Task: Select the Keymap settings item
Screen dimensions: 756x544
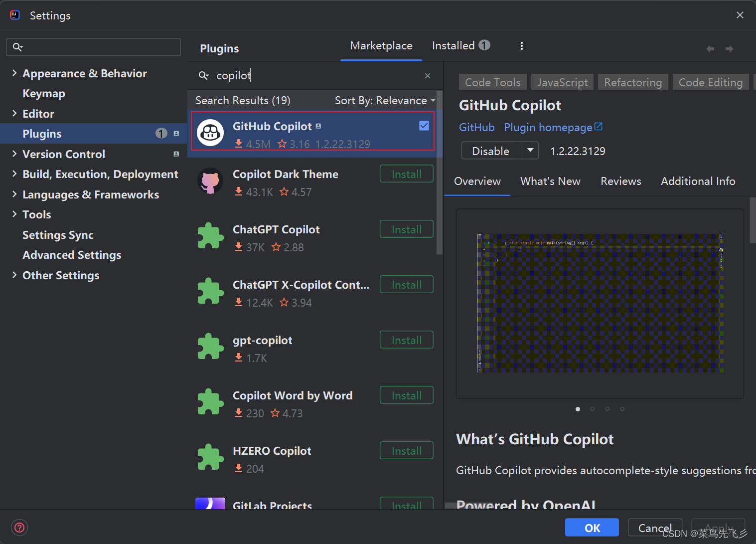Action: [44, 93]
